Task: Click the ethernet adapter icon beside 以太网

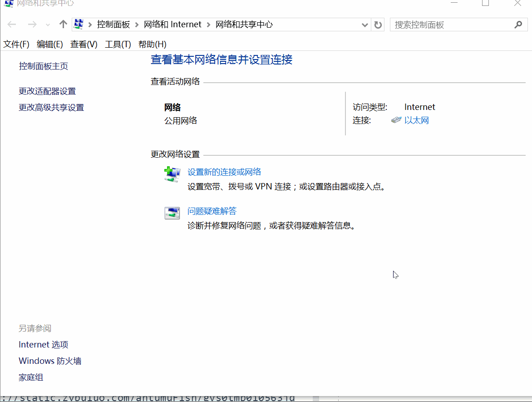Action: click(395, 120)
